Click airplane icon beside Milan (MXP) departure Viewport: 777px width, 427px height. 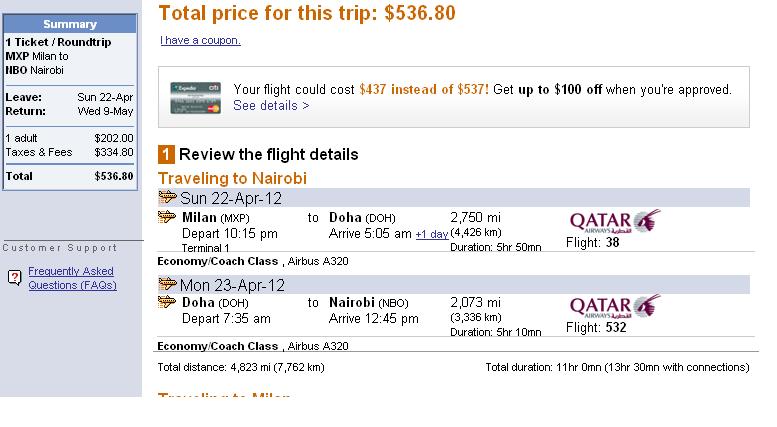coord(166,216)
